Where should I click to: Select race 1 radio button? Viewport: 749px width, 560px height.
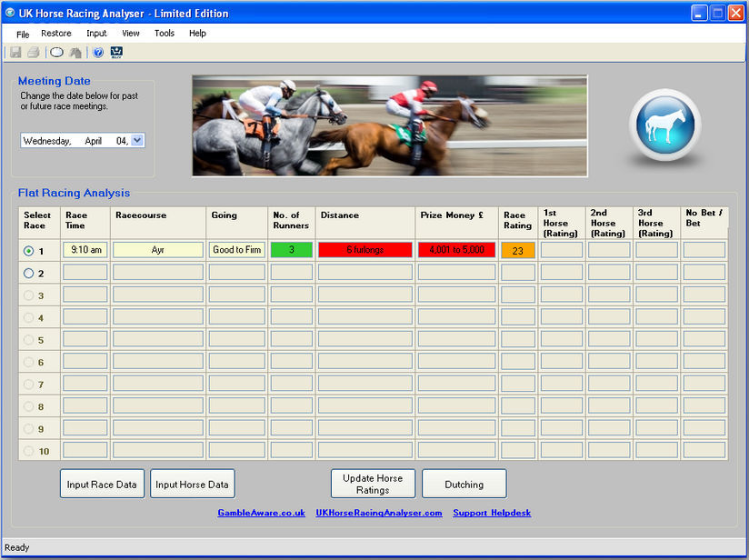tap(26, 250)
